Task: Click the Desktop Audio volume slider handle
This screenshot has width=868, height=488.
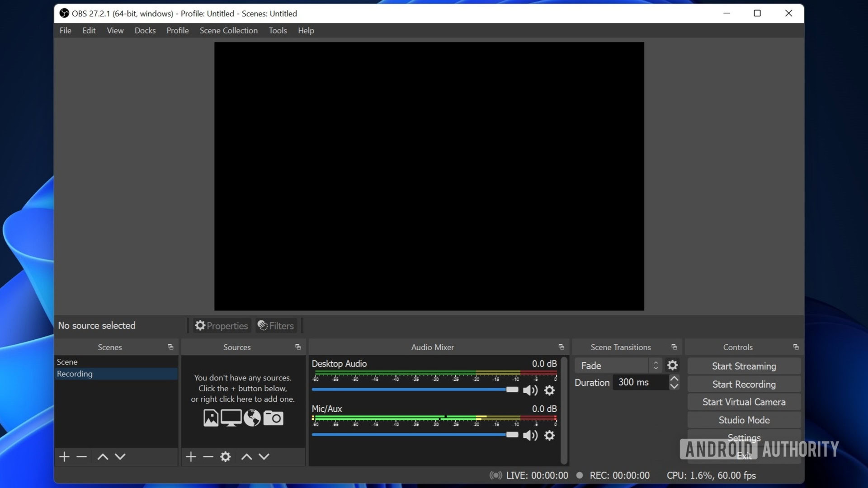Action: [x=512, y=389]
